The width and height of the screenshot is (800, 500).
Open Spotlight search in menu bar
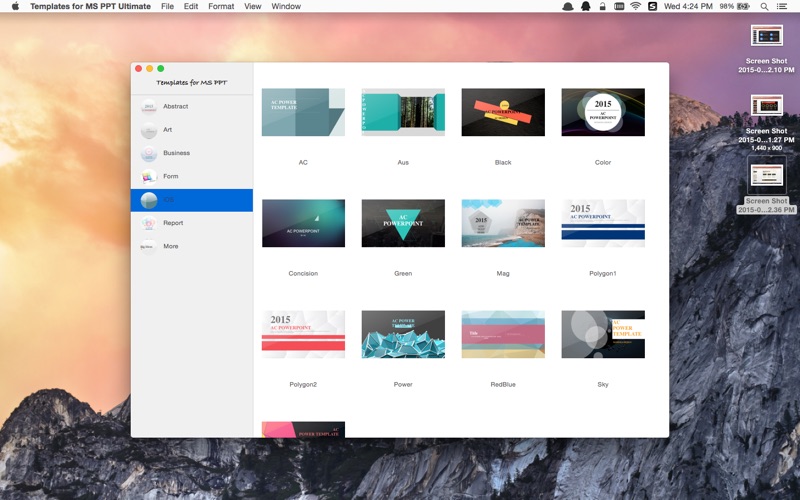tap(764, 6)
